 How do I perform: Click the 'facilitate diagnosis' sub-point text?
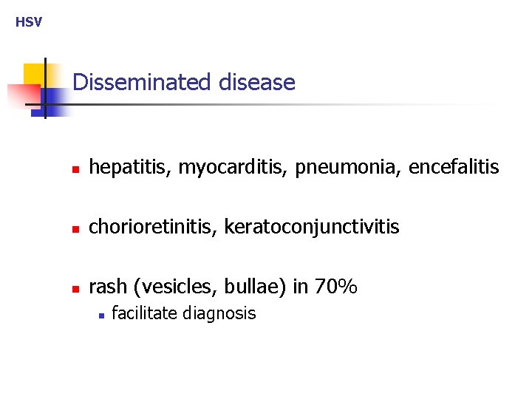(183, 313)
